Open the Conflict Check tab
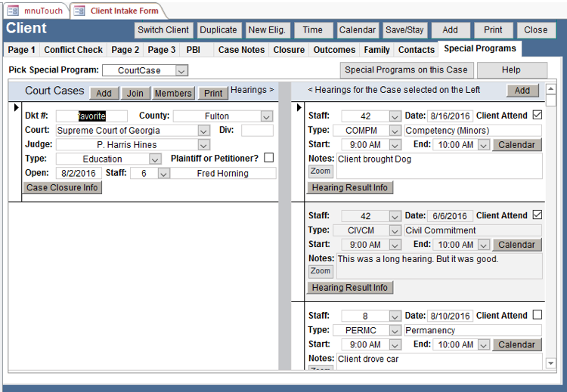This screenshot has height=392, width=567. (73, 50)
